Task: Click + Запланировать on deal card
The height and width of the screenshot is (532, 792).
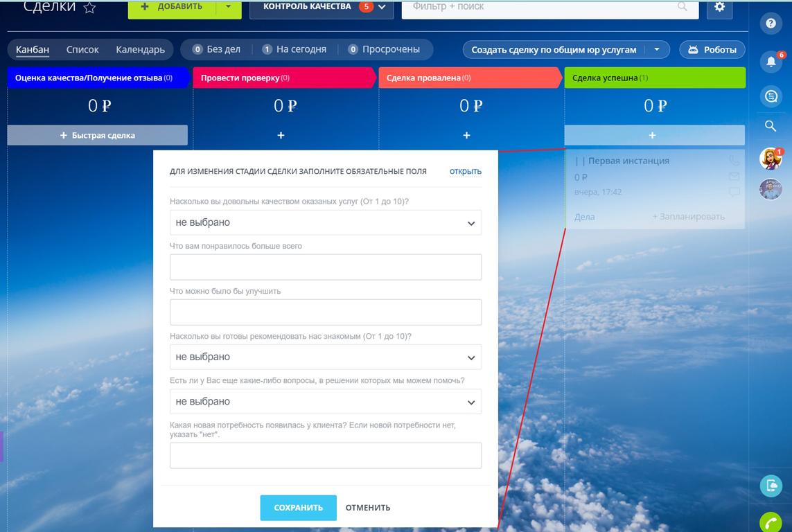Action: click(688, 217)
